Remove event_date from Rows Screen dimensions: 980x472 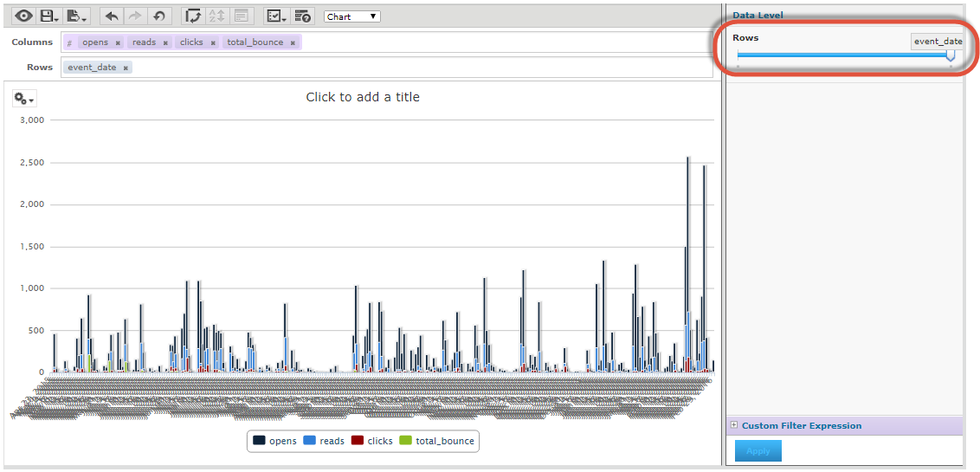(126, 68)
